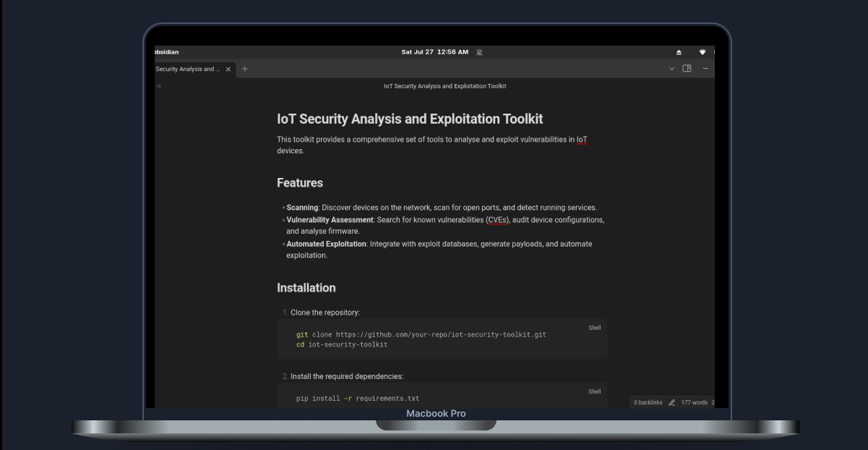868x450 pixels.
Task: Click the pencil editing mode icon in status bar
Action: point(672,402)
